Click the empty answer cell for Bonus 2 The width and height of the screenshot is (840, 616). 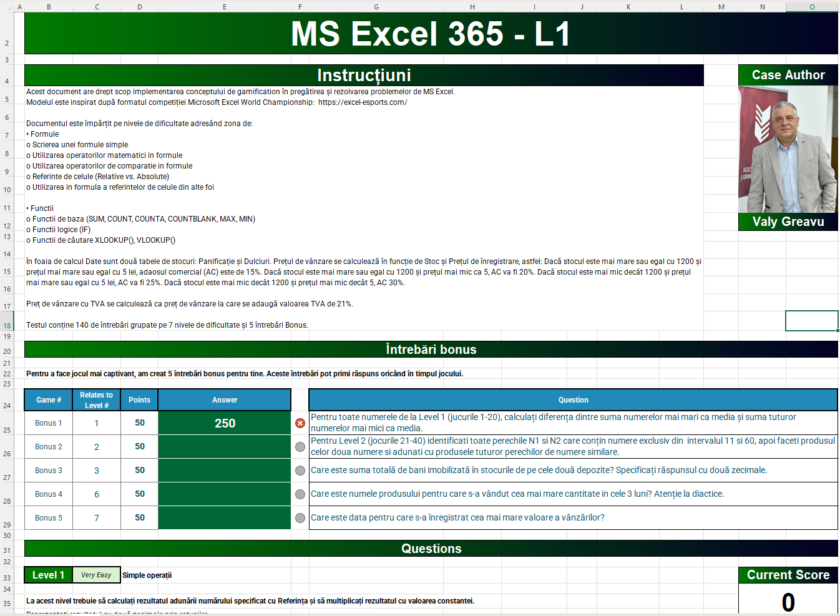[x=225, y=447]
